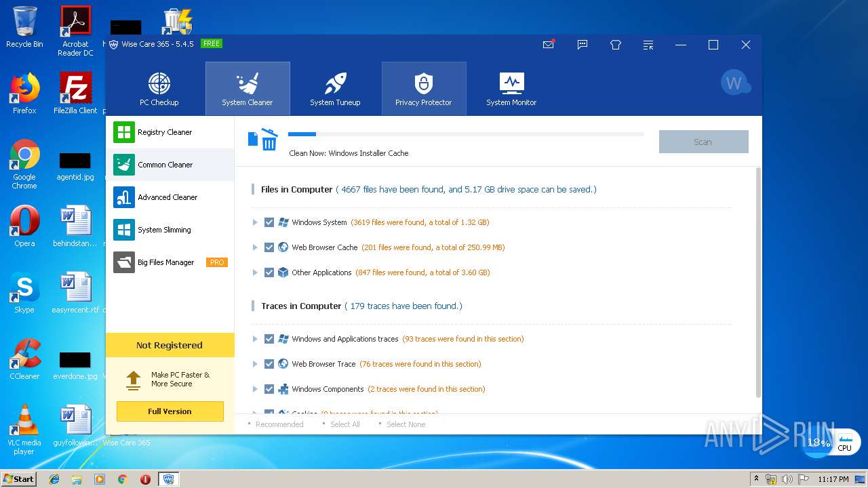This screenshot has width=868, height=488.
Task: Open Recycle Bin on the desktop
Action: [x=24, y=27]
